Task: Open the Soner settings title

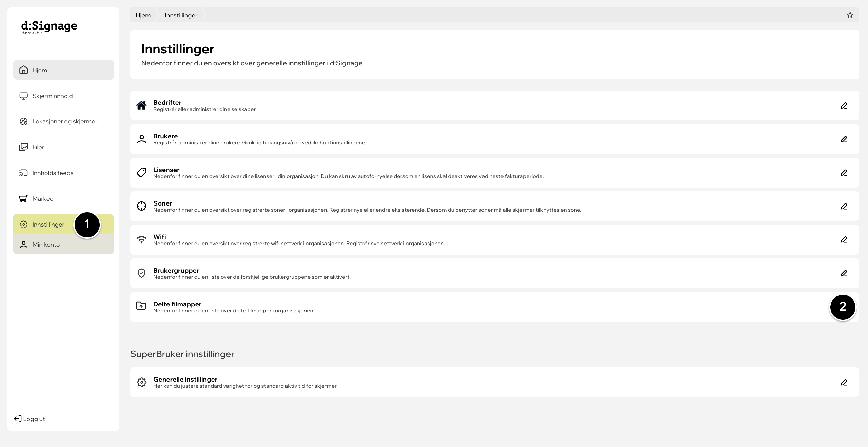Action: coord(162,203)
